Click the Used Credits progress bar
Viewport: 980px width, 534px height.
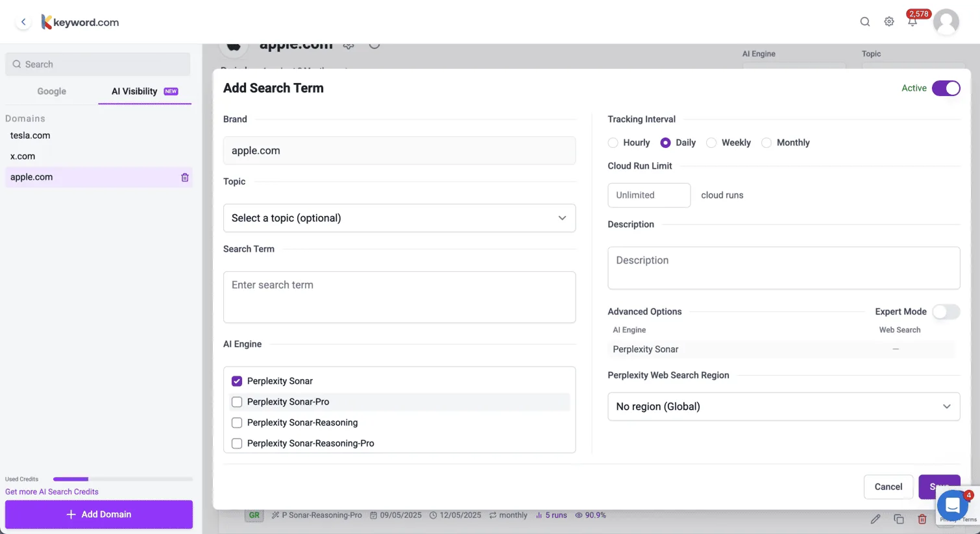pos(122,479)
